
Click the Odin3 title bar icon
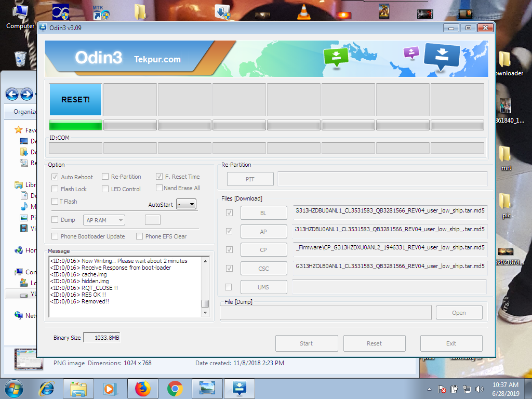[43, 28]
